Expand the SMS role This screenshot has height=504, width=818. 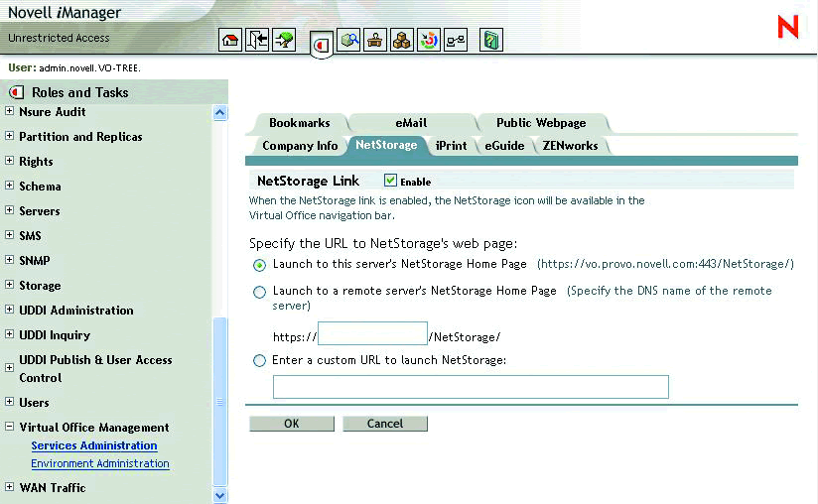tap(9, 234)
